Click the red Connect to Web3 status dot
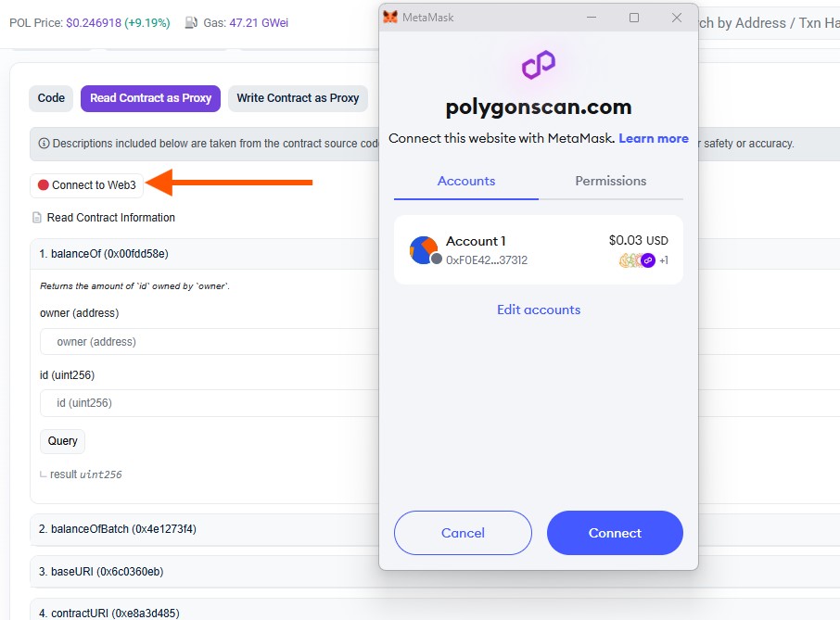Viewport: 840px width, 620px height. pyautogui.click(x=44, y=185)
